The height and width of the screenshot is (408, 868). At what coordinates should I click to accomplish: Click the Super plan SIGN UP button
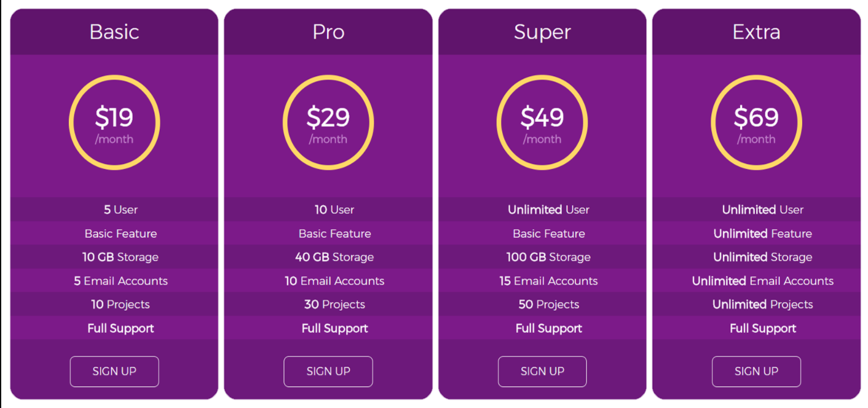point(542,371)
